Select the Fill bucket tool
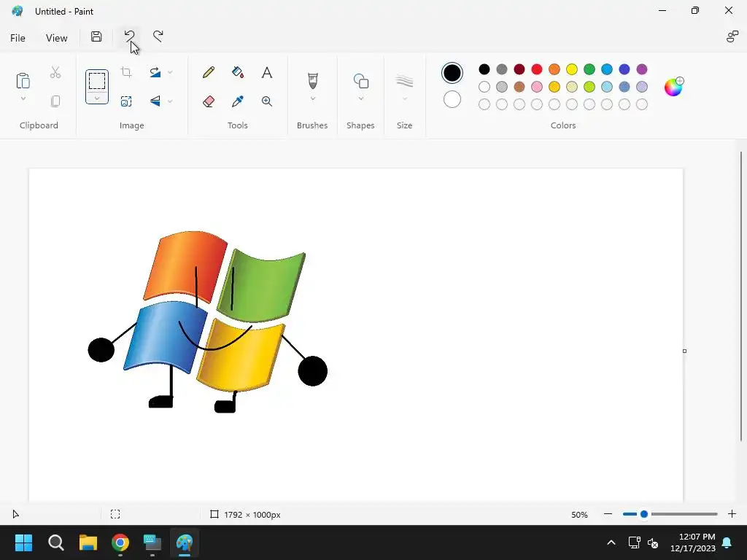Screen dimensions: 747x560 point(238,72)
